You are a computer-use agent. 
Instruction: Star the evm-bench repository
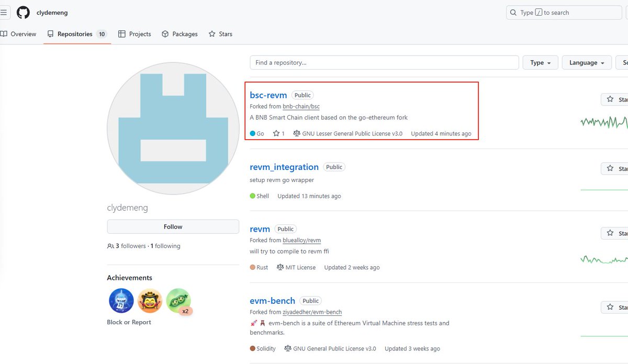615,307
